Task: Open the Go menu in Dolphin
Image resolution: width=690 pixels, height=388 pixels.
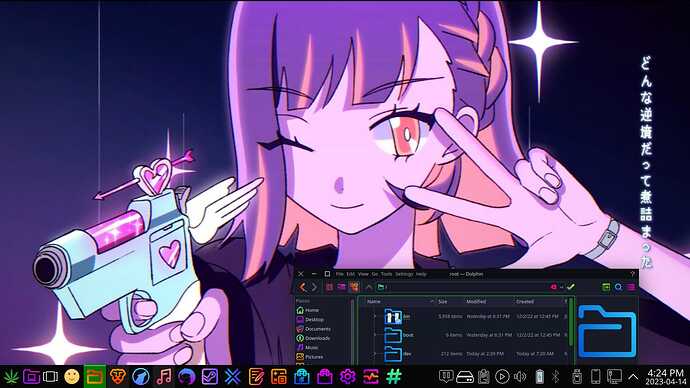Action: (375, 274)
